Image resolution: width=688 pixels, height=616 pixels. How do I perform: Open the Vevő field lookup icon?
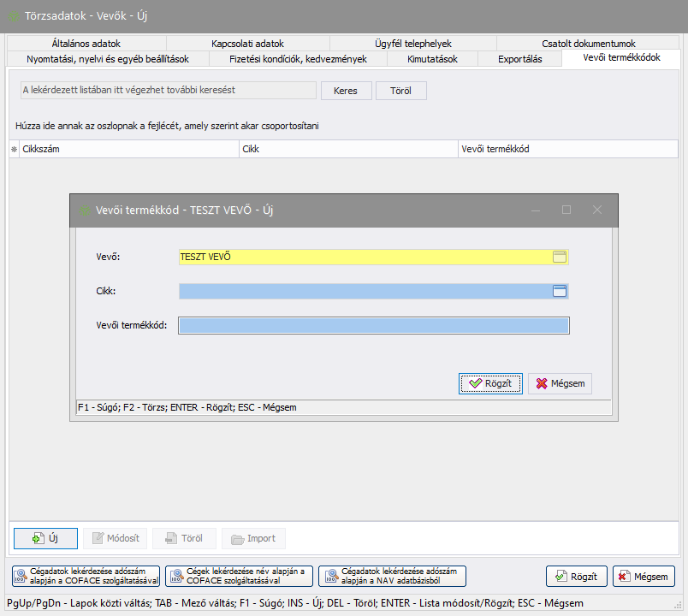click(x=560, y=257)
